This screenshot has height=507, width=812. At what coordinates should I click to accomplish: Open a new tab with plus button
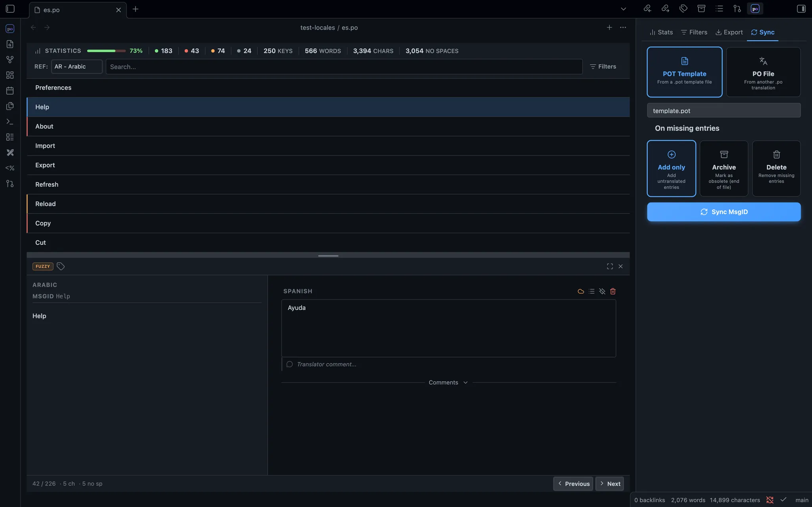click(x=135, y=9)
